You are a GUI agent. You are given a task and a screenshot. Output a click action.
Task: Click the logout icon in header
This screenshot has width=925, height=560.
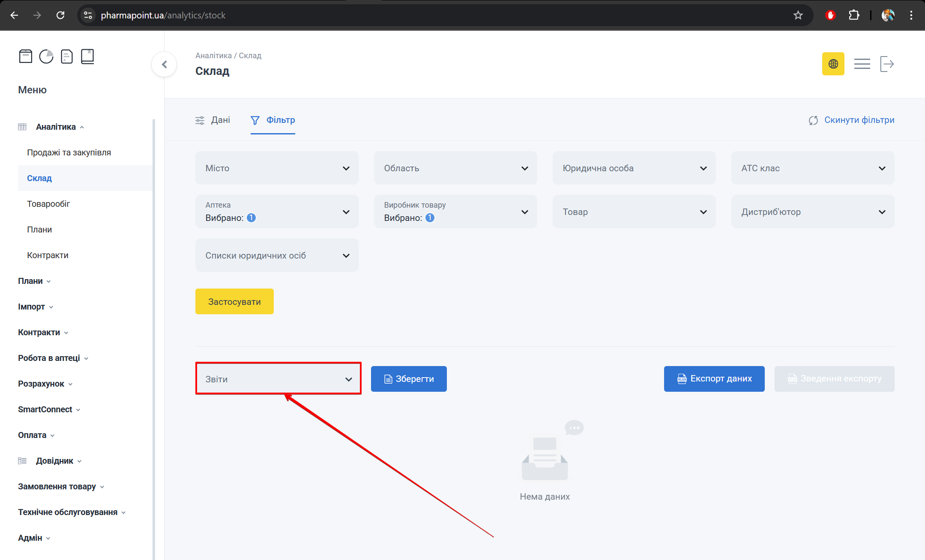pos(886,64)
